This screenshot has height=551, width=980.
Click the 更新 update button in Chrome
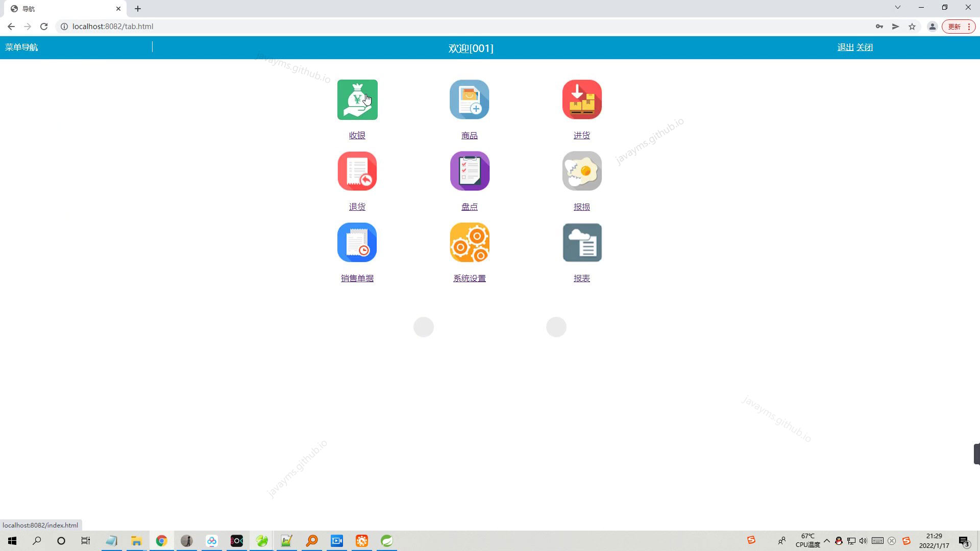(954, 27)
